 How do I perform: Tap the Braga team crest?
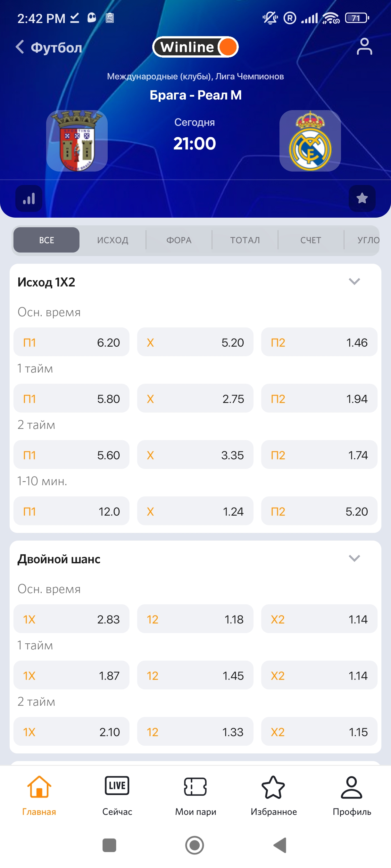pyautogui.click(x=77, y=141)
